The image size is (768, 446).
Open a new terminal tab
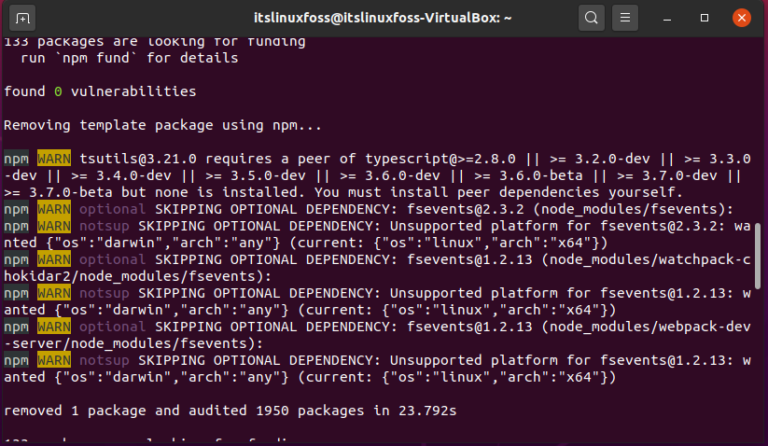pos(22,17)
